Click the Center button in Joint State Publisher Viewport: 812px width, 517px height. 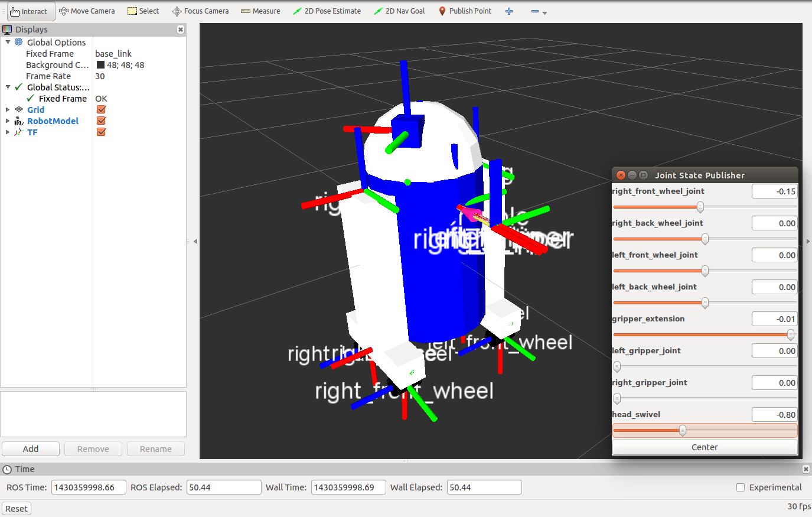[705, 447]
